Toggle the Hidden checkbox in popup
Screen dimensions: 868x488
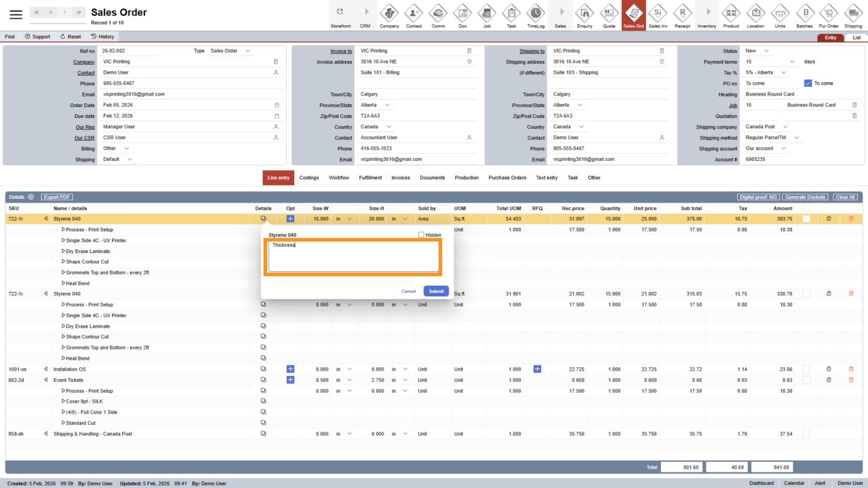421,235
